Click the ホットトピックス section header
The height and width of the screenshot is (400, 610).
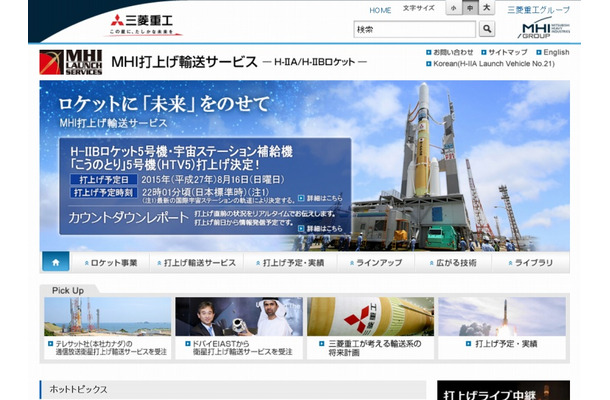pyautogui.click(x=233, y=389)
